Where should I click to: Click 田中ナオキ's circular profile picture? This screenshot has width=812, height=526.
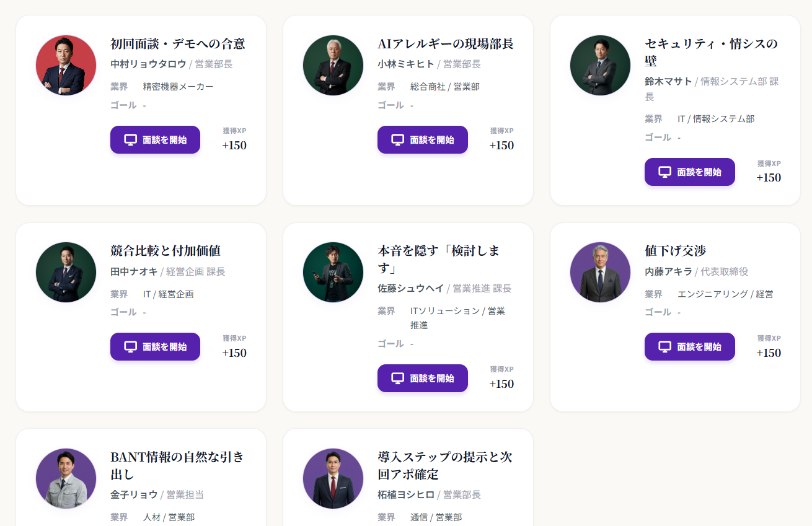pos(65,271)
